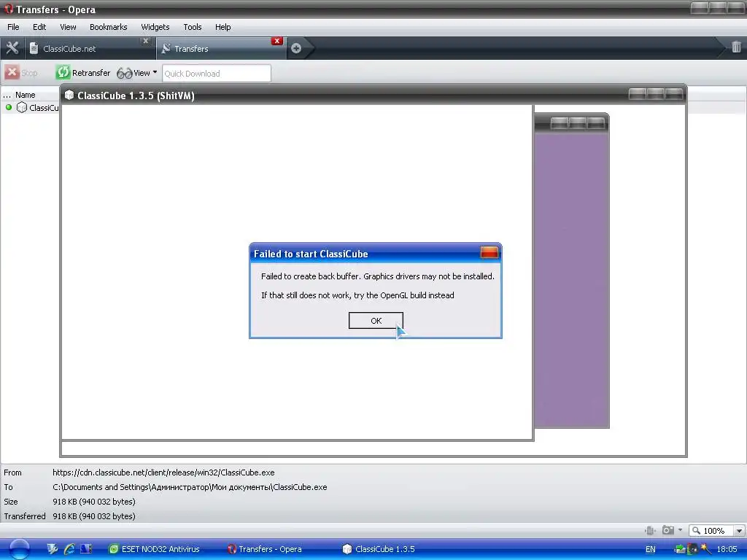
Task: Click the source URL cdn.classicube.net text
Action: click(163, 472)
